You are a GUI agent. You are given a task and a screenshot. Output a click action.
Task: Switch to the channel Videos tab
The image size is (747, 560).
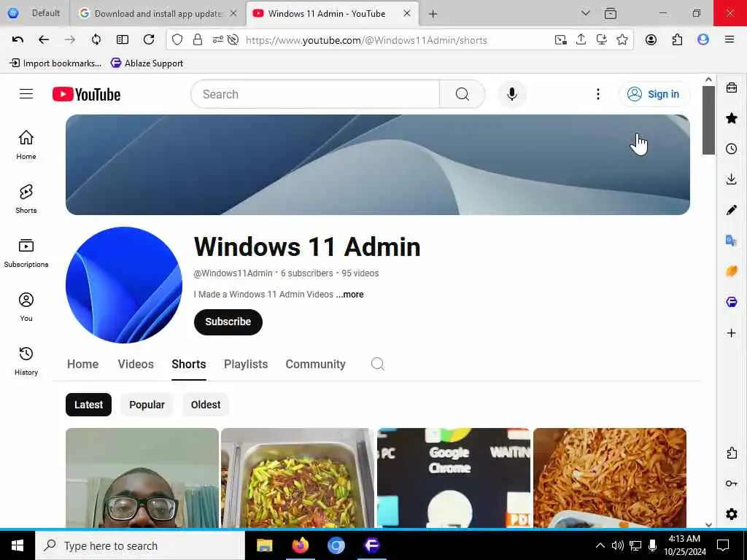click(136, 364)
